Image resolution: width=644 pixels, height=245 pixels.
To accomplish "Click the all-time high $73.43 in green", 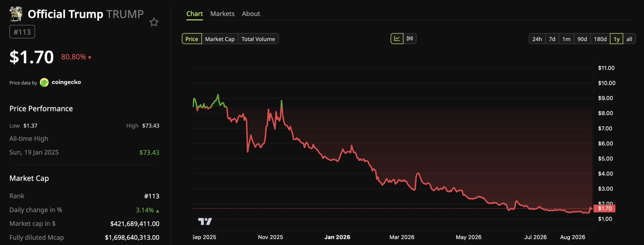I will [x=149, y=153].
